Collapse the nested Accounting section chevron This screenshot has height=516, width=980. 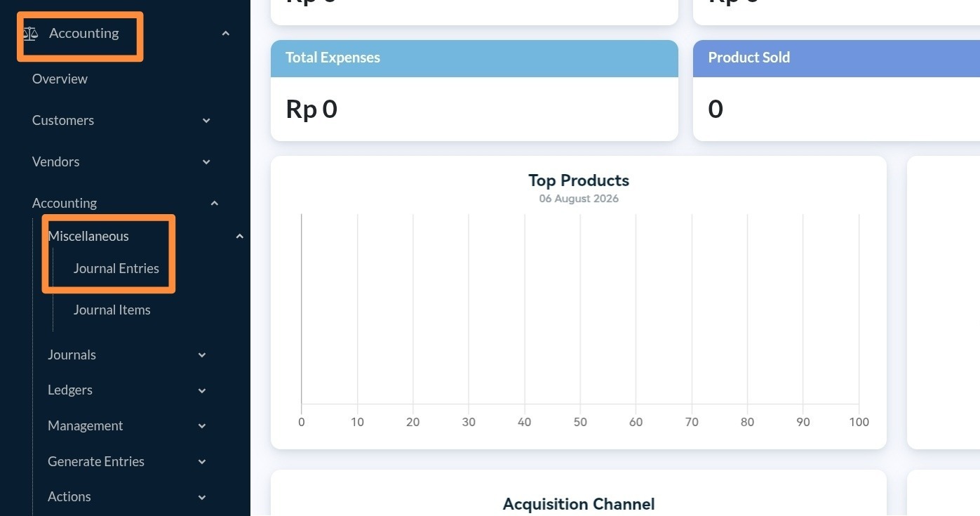[215, 204]
